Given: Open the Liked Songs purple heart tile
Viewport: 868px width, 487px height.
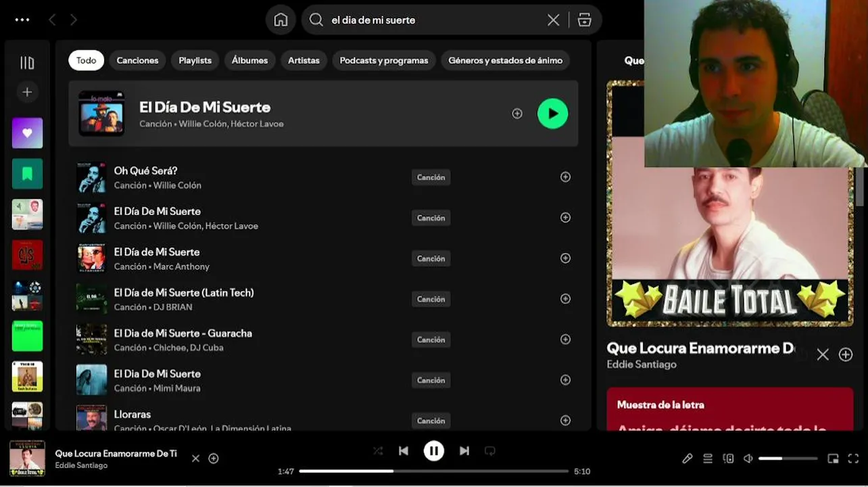Looking at the screenshot, I should (x=27, y=133).
